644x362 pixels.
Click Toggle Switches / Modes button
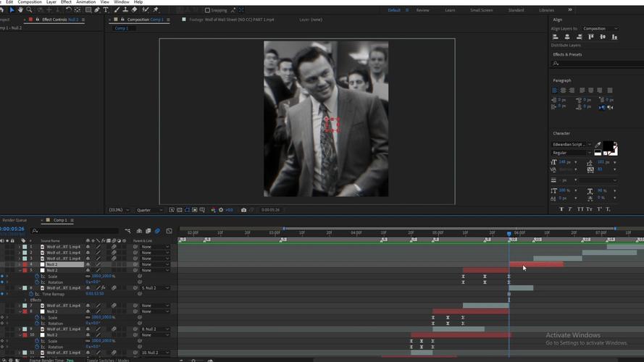pyautogui.click(x=108, y=361)
